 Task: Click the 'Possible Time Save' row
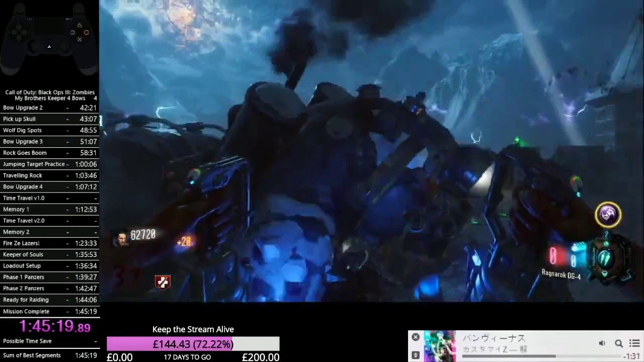pos(50,341)
